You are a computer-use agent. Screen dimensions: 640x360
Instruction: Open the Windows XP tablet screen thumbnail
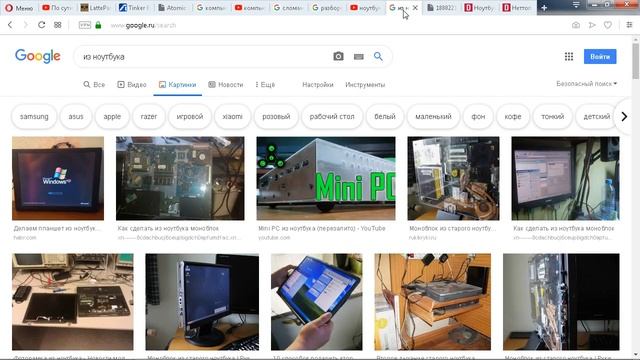(58, 178)
